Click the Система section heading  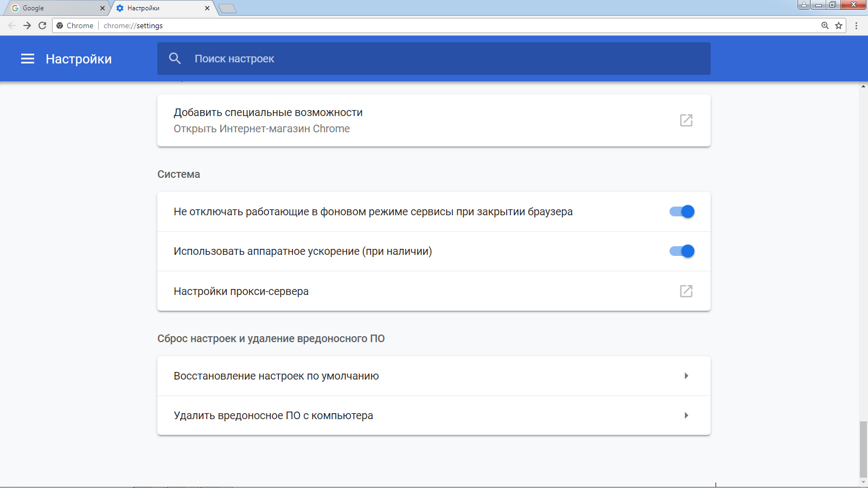[x=178, y=174]
